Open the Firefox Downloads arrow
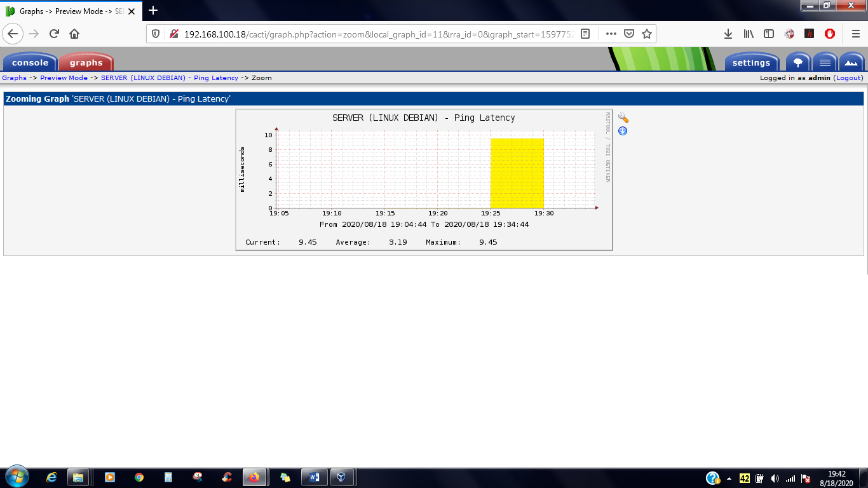Image resolution: width=868 pixels, height=488 pixels. point(728,34)
